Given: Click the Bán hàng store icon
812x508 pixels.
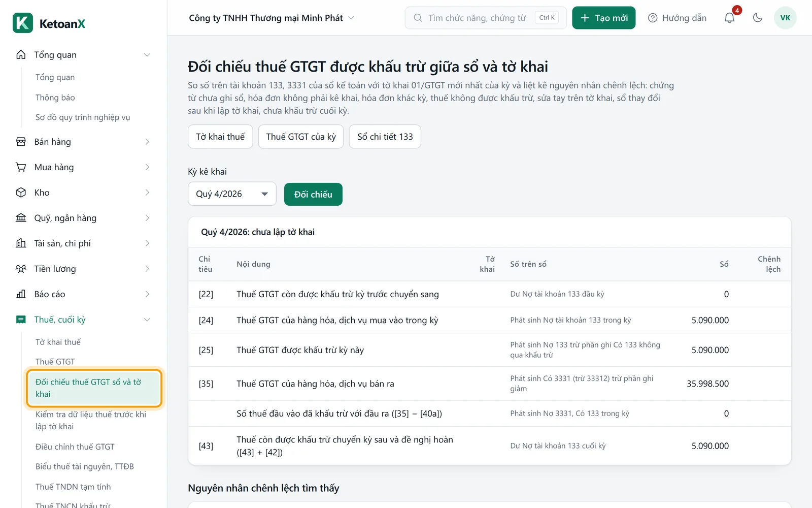Looking at the screenshot, I should click(x=21, y=142).
